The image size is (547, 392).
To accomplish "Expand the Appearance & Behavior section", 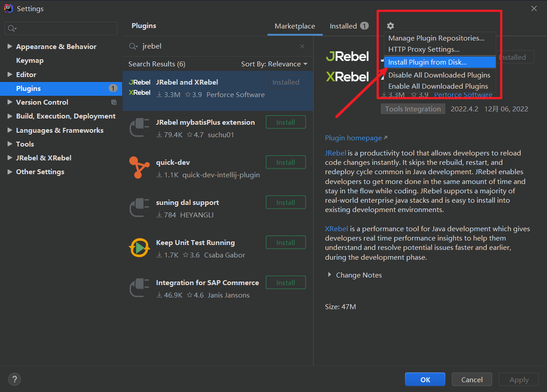I will point(10,46).
